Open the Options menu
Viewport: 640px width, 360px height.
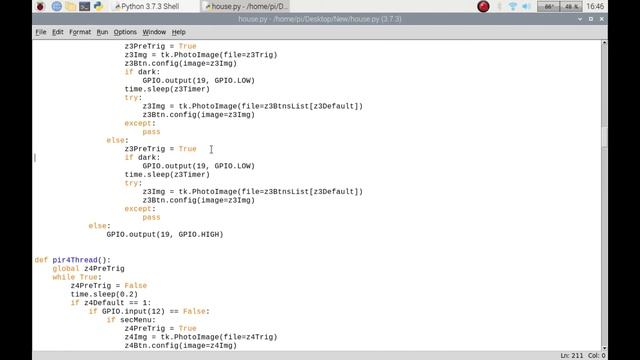point(125,32)
